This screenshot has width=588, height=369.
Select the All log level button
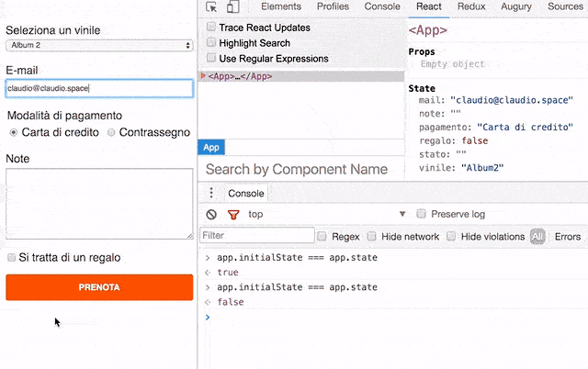(x=537, y=236)
